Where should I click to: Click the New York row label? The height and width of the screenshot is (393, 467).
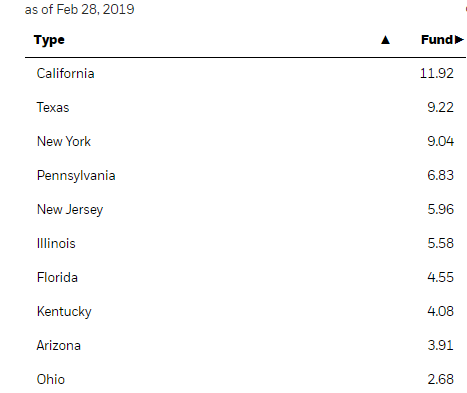tap(64, 141)
